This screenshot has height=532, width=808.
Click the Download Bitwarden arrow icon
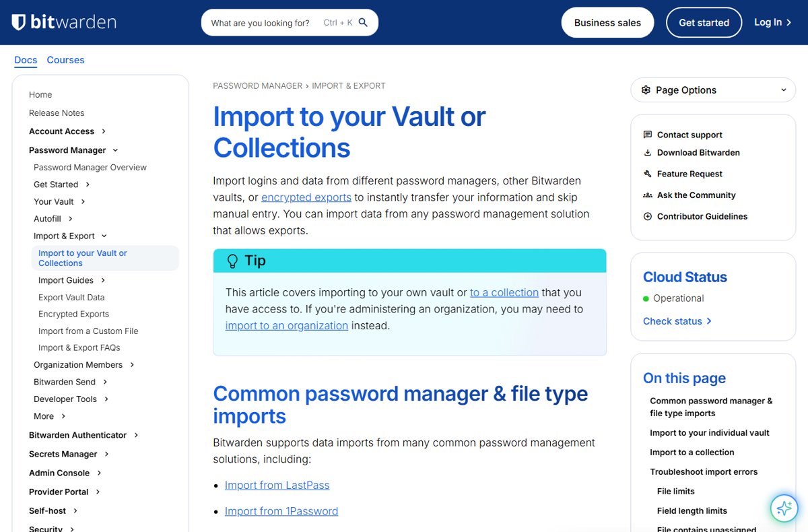[648, 153]
